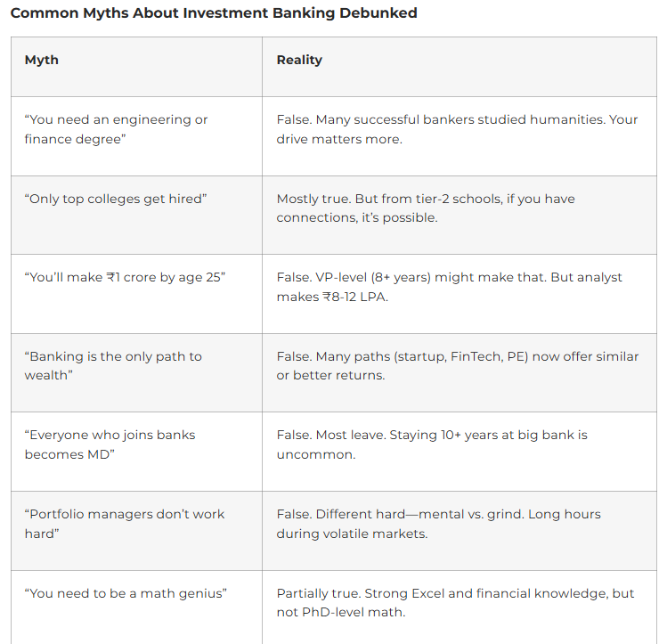Select the '₹1 crore by age 25' myth
667x644 pixels.
125,277
